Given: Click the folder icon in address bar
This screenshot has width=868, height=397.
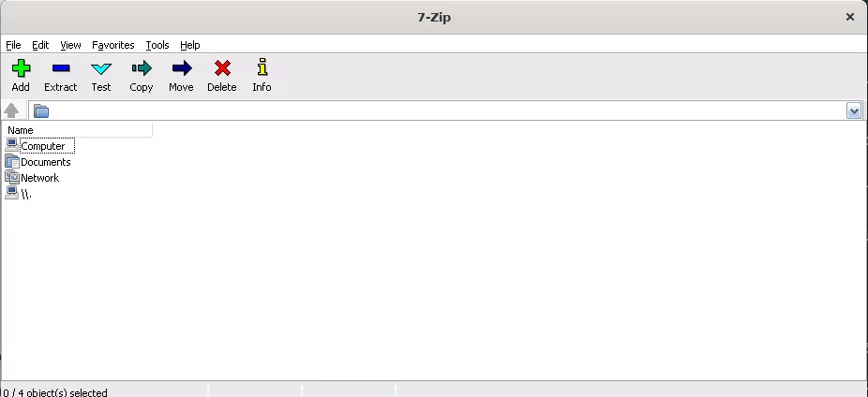Looking at the screenshot, I should 41,111.
